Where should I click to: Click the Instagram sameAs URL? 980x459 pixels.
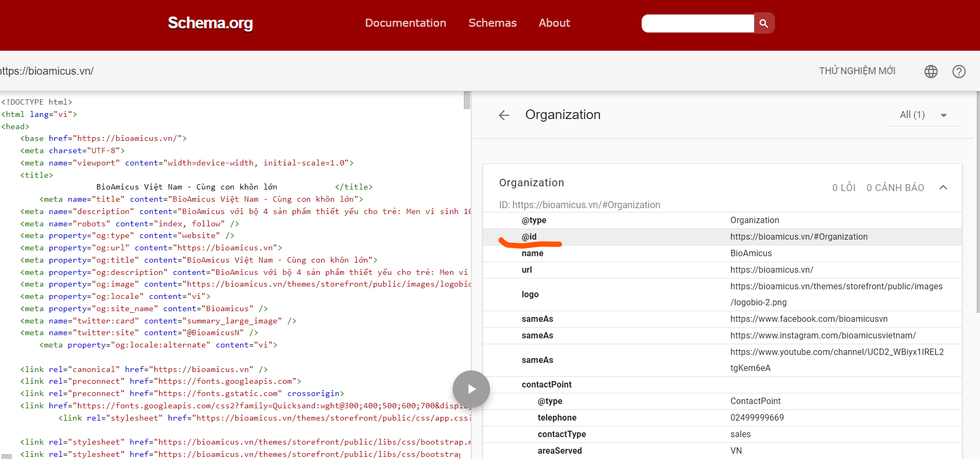(x=823, y=336)
